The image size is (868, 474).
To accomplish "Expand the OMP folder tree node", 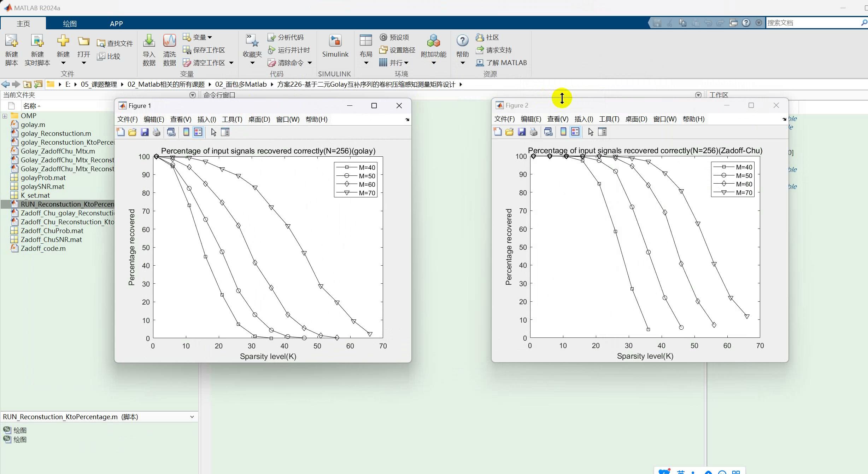I will [x=5, y=116].
